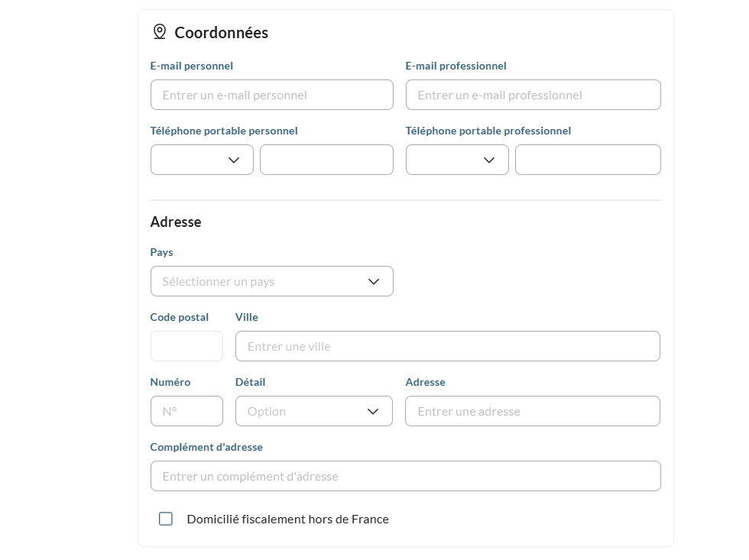The height and width of the screenshot is (560, 749).
Task: Open the personal phone country code dropdown
Action: (202, 160)
